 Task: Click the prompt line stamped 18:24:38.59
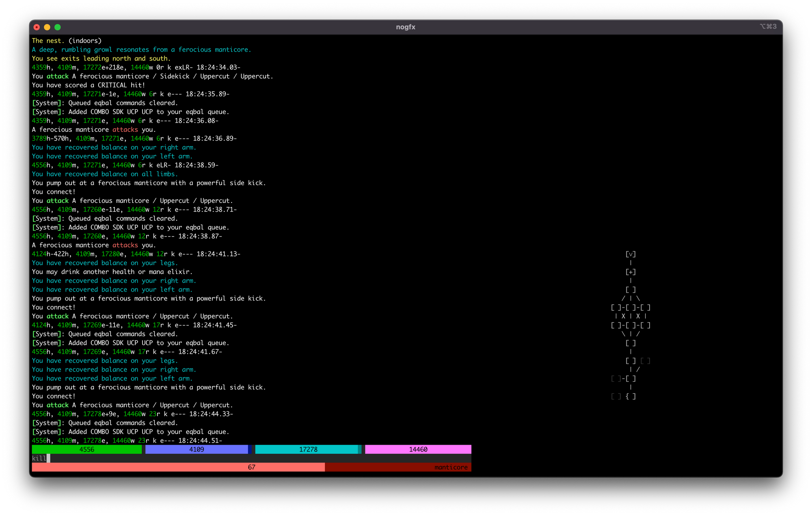click(x=125, y=166)
